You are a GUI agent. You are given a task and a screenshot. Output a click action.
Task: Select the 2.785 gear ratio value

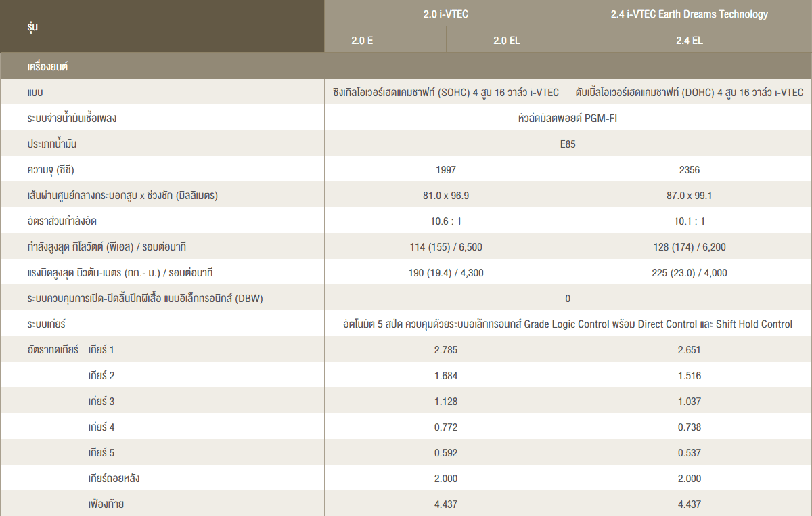point(446,350)
